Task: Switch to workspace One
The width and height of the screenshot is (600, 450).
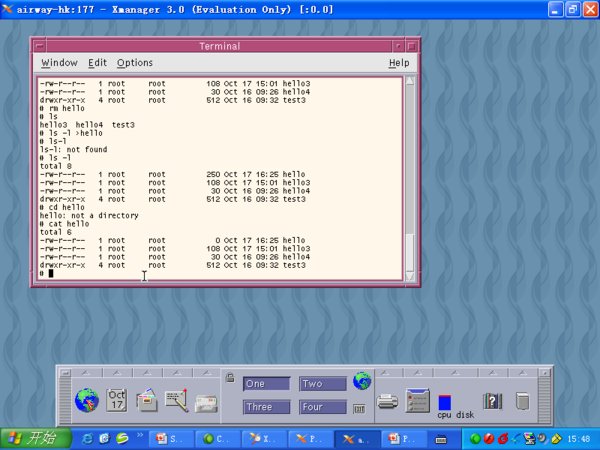Action: 267,384
